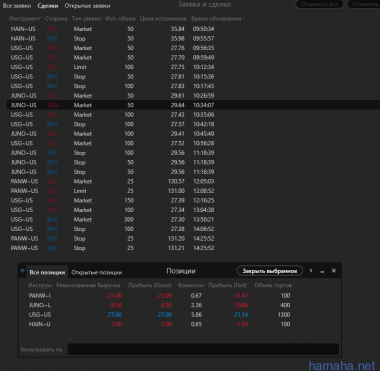The width and height of the screenshot is (380, 371).
Task: Expand positions panel with the chevron arrow
Action: click(311, 271)
